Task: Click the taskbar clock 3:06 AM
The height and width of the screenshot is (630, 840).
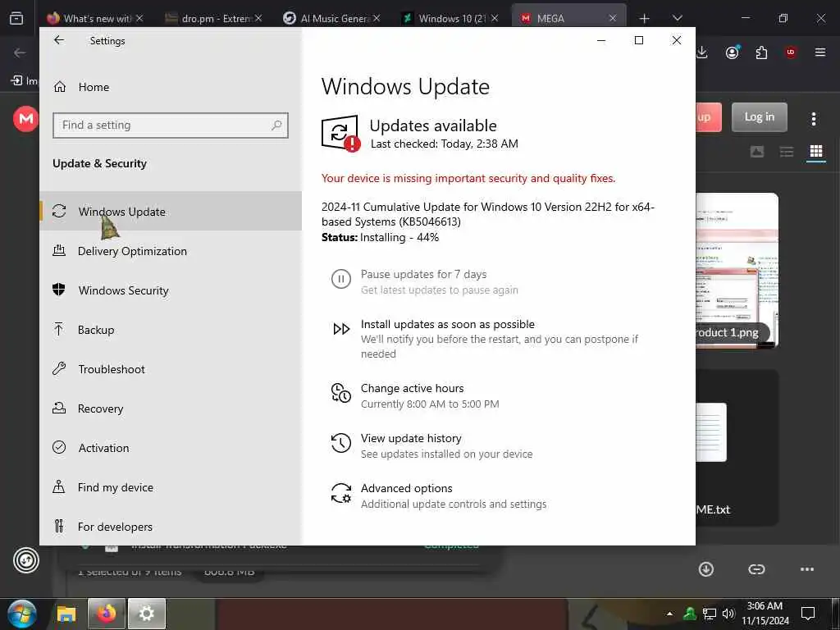Action: point(765,614)
